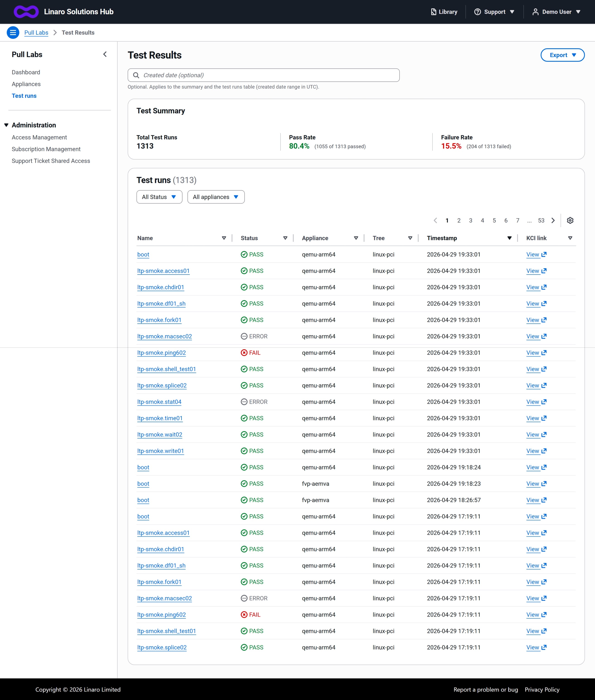Sort by Status column arrow

pos(285,238)
